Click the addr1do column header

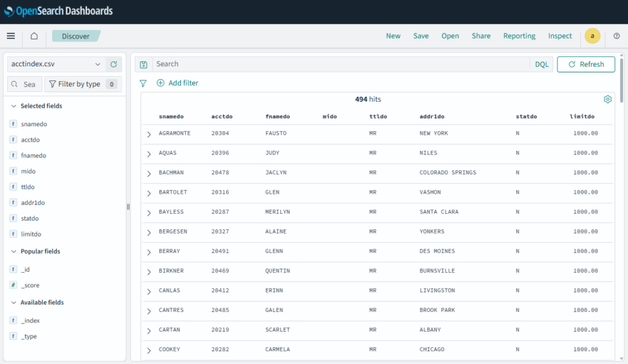coord(432,117)
